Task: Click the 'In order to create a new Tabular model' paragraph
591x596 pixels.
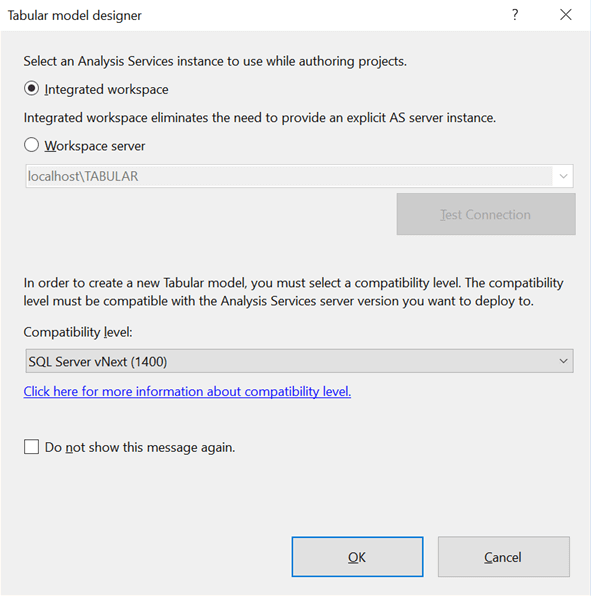Action: [x=293, y=292]
